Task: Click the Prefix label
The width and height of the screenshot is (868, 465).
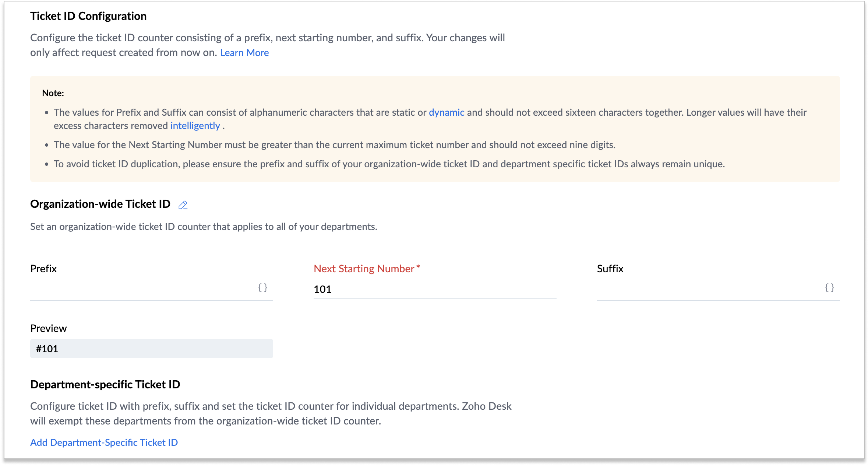Action: click(x=43, y=269)
